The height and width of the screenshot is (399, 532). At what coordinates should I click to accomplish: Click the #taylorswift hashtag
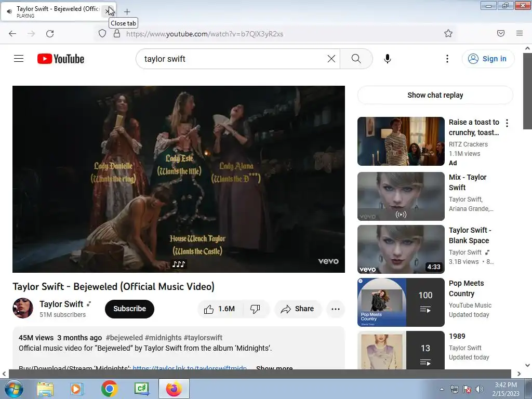203,338
